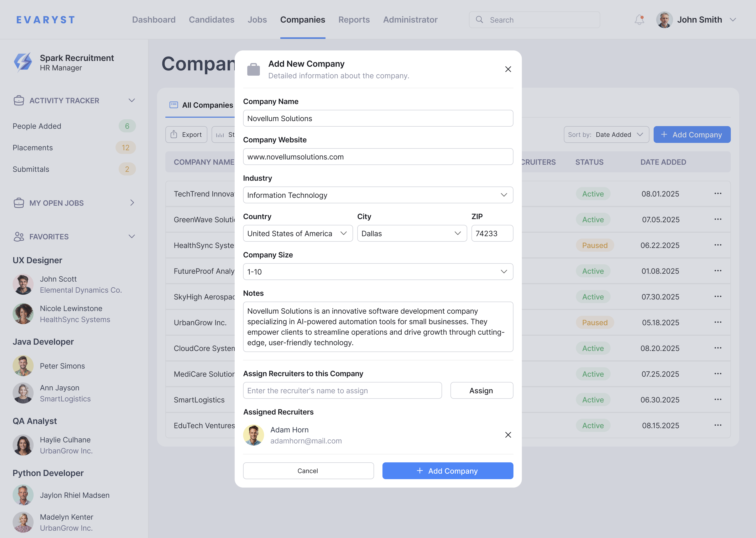Open row actions for GreenWave Solutions
The height and width of the screenshot is (538, 756).
coord(718,219)
